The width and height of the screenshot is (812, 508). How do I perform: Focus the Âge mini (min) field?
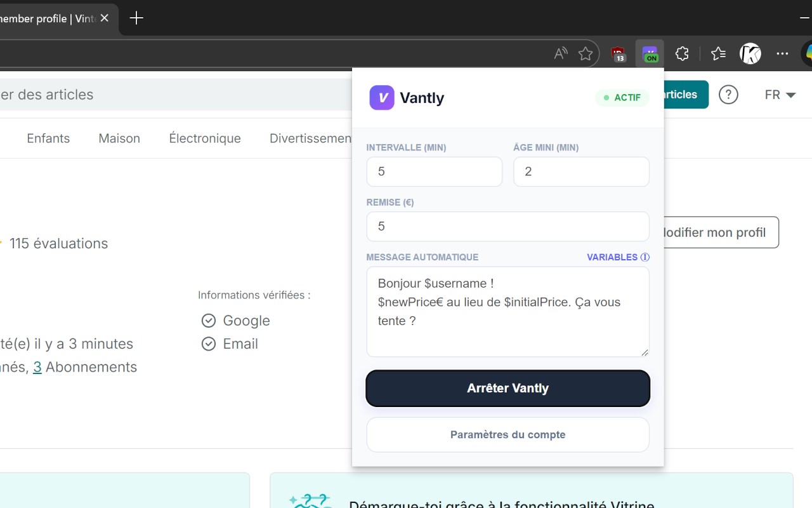tap(581, 171)
